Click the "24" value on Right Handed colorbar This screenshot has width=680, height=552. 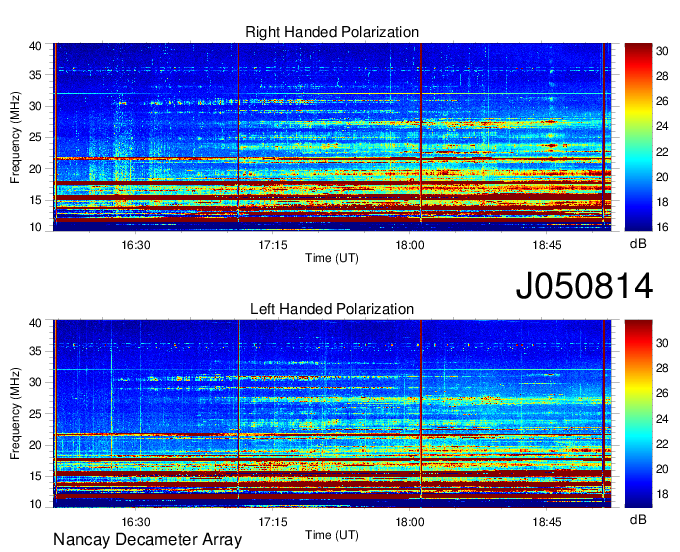[662, 127]
